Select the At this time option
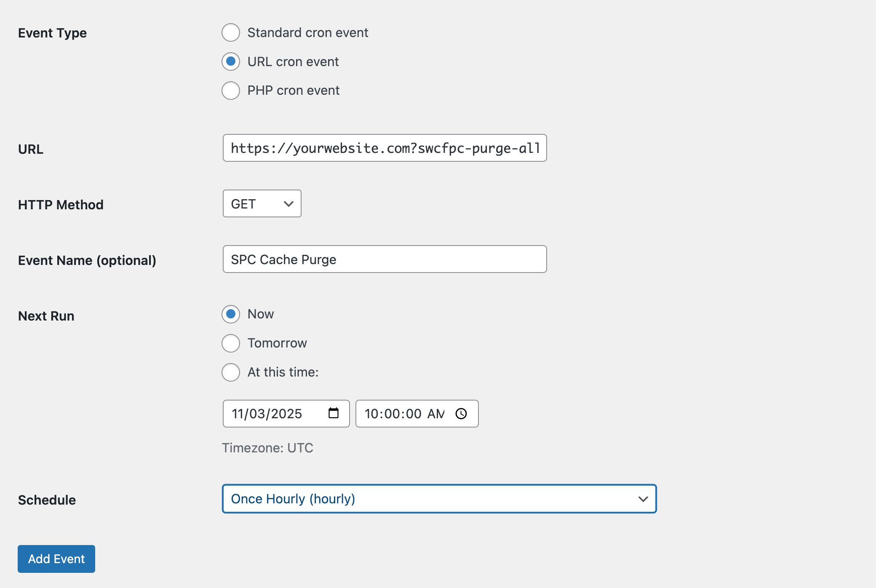This screenshot has width=876, height=588. pos(231,372)
